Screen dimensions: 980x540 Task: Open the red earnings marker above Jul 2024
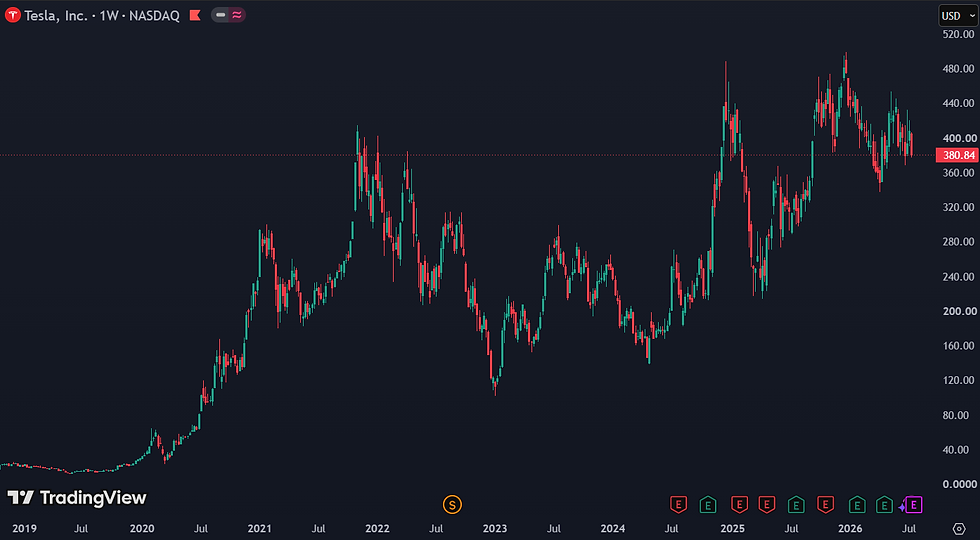tap(679, 504)
